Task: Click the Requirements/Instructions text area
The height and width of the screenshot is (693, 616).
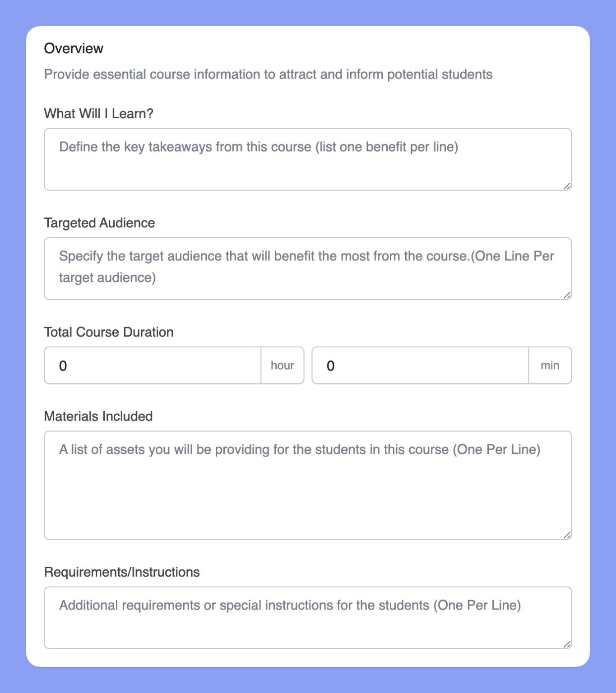Action: pyautogui.click(x=307, y=618)
